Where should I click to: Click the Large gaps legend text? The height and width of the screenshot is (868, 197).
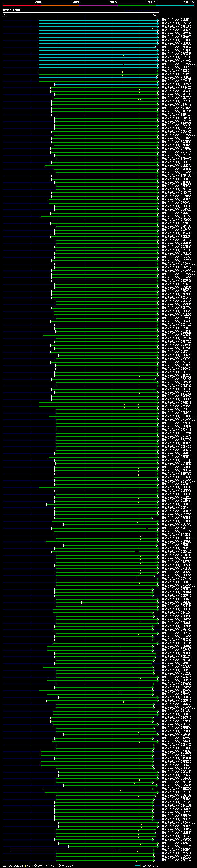click(38, 865)
